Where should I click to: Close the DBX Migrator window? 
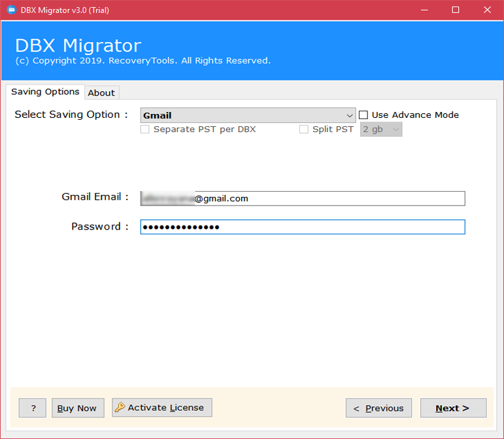click(x=487, y=10)
